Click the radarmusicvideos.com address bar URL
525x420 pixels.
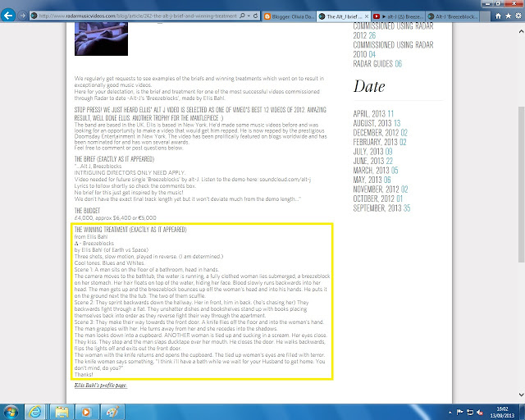tap(138, 16)
